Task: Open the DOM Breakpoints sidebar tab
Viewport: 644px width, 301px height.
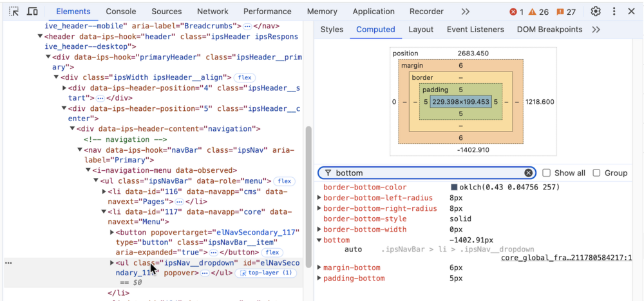Action: [549, 30]
